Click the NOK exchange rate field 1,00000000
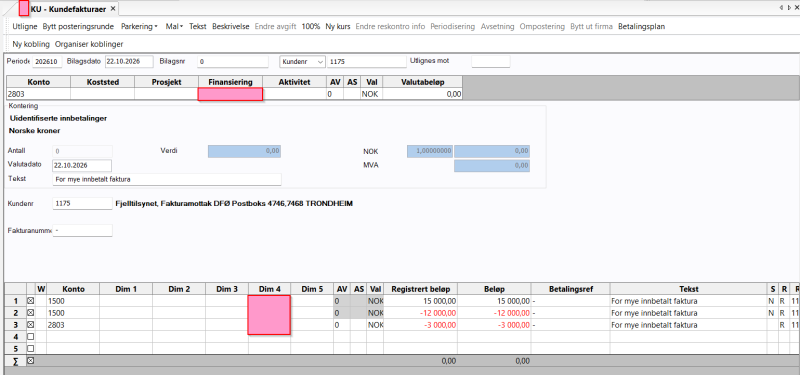800x375 pixels. 430,151
